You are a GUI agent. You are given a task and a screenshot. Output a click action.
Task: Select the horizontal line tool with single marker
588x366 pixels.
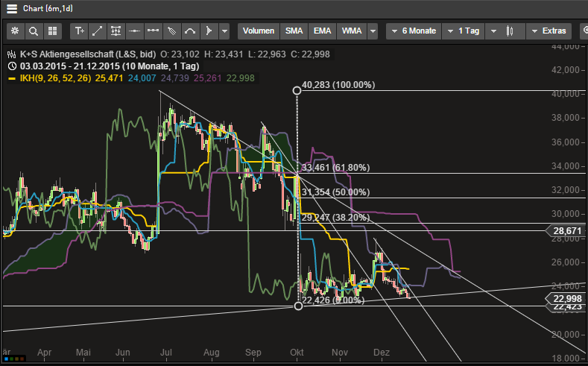coord(135,31)
